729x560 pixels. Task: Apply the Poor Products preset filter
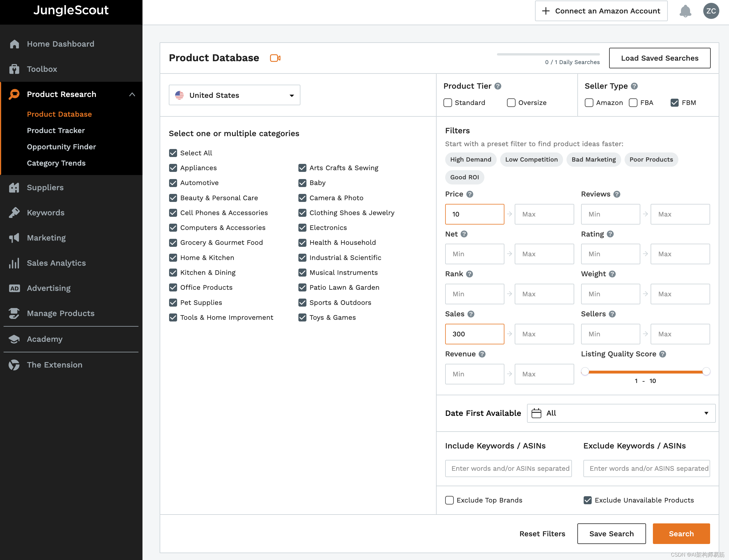[x=651, y=159]
